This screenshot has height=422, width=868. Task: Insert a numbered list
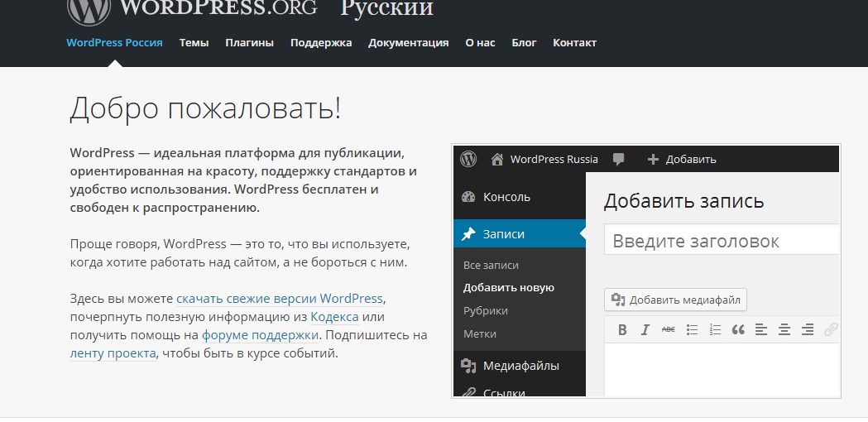pyautogui.click(x=715, y=330)
